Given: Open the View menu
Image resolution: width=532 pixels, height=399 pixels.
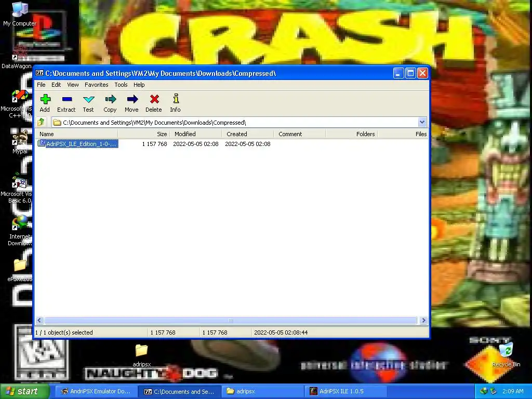Looking at the screenshot, I should tap(73, 85).
